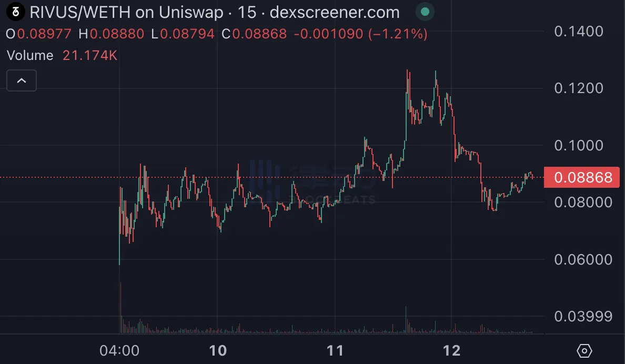This screenshot has width=625, height=364.
Task: Click the 0.1000 price scale label
Action: pos(579,145)
